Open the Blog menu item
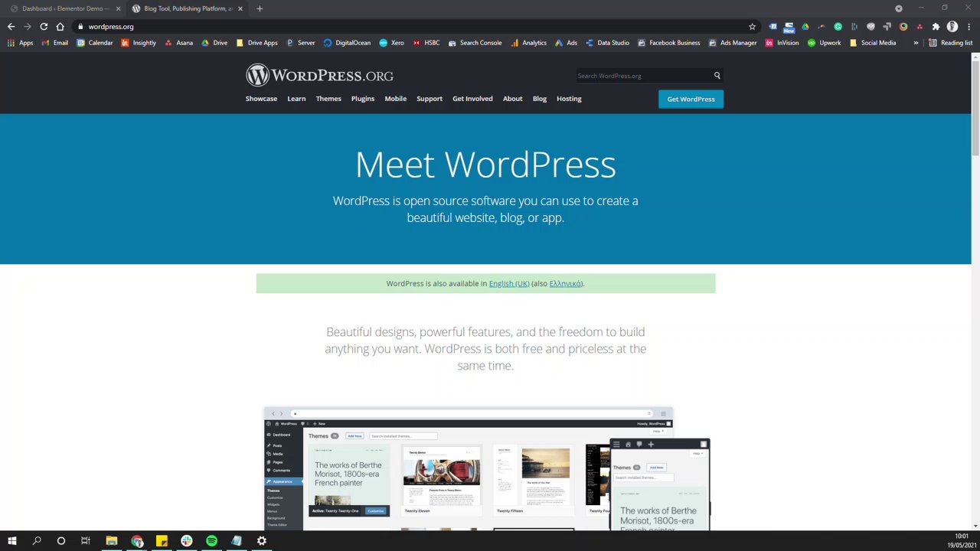The image size is (980, 551). point(540,99)
